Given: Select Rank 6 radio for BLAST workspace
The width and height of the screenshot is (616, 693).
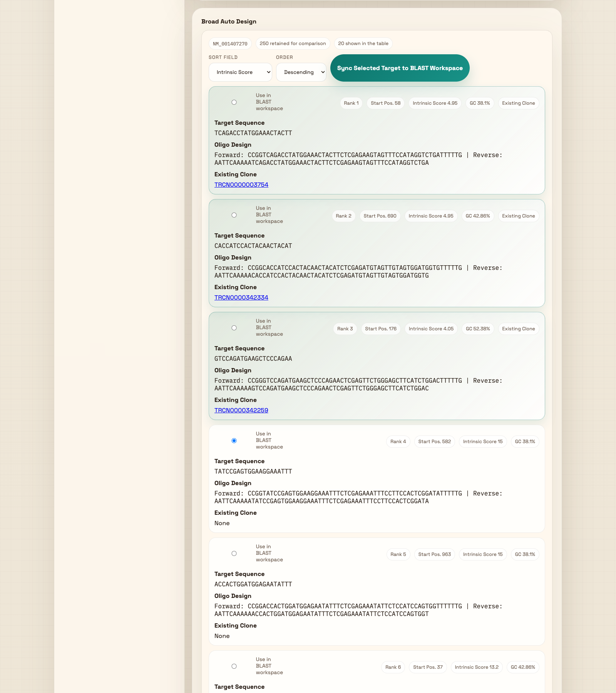Looking at the screenshot, I should (234, 666).
